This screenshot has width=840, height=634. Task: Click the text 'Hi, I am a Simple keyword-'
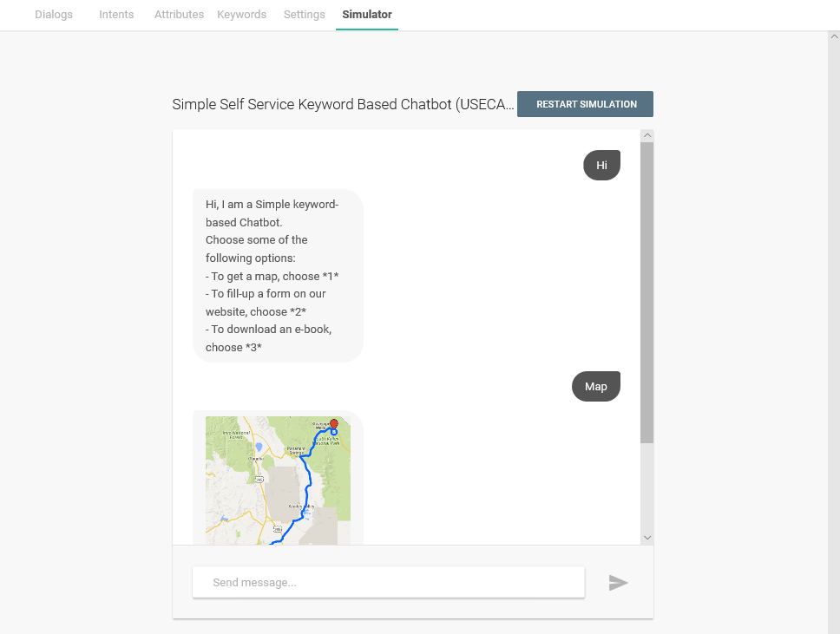pyautogui.click(x=272, y=205)
